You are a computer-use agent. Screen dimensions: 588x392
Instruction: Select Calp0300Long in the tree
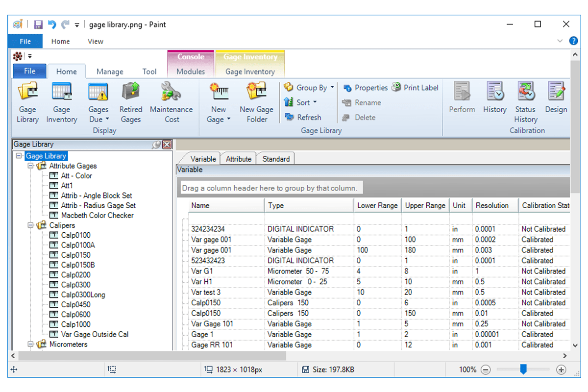83,294
